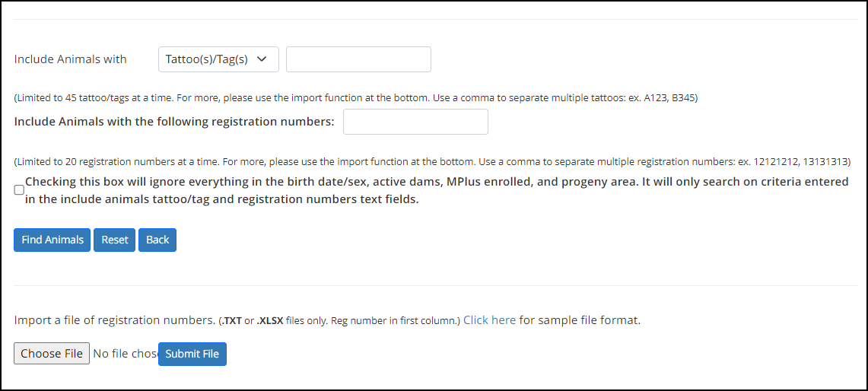Click the 'for sample file format' text
This screenshot has height=391, width=868.
580,320
